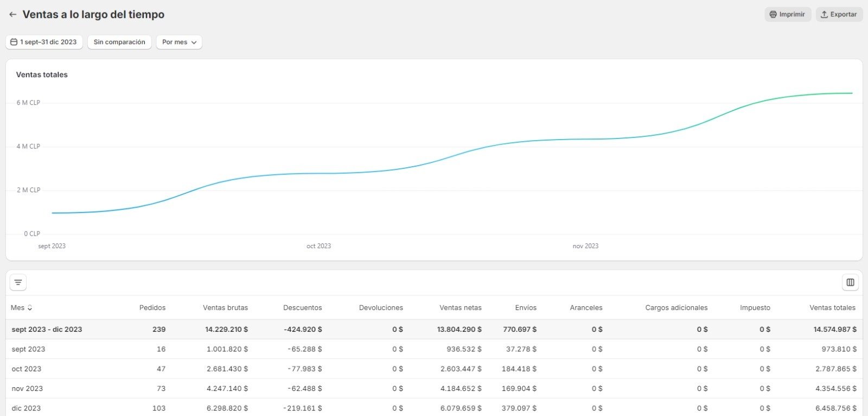Click the back arrow beside the report title

pyautogui.click(x=13, y=15)
